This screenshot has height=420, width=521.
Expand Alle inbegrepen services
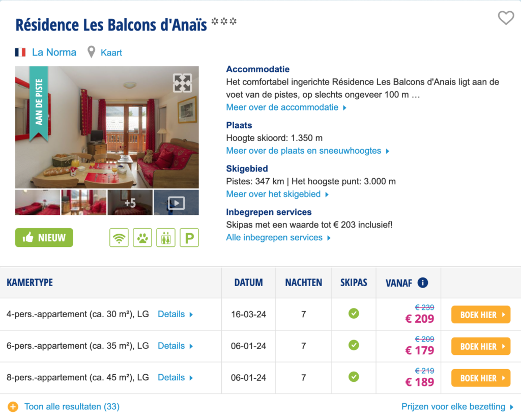[x=278, y=237]
